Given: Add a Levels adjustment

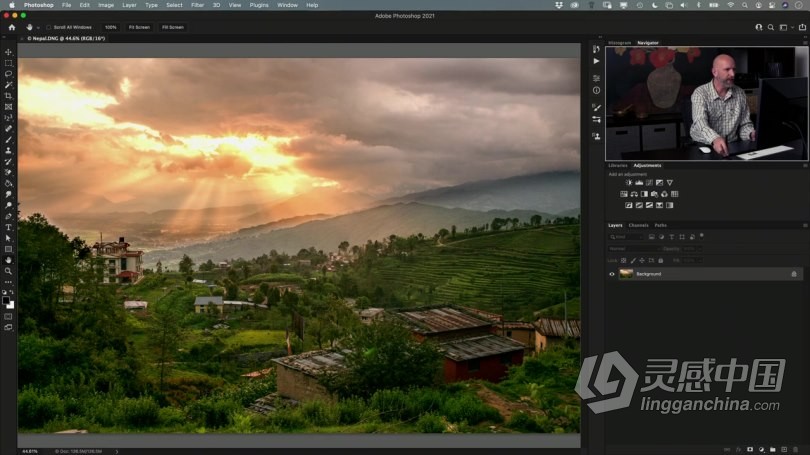Looking at the screenshot, I should (639, 183).
